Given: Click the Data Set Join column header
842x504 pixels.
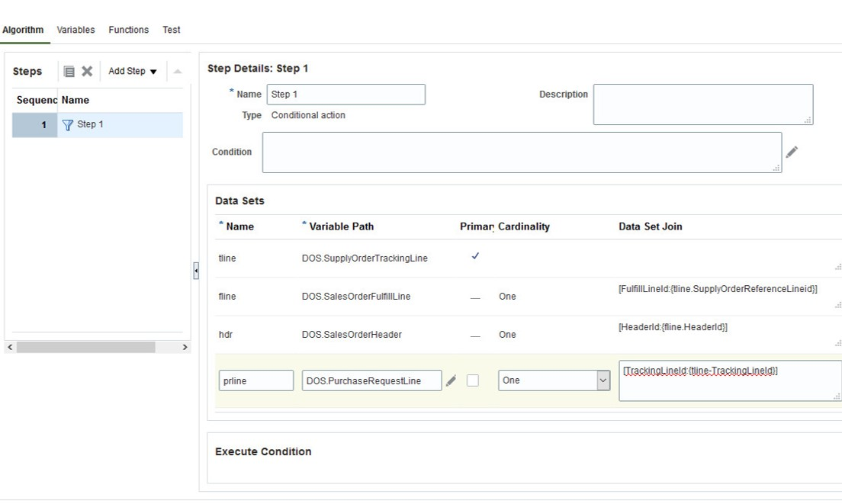Looking at the screenshot, I should [x=651, y=226].
